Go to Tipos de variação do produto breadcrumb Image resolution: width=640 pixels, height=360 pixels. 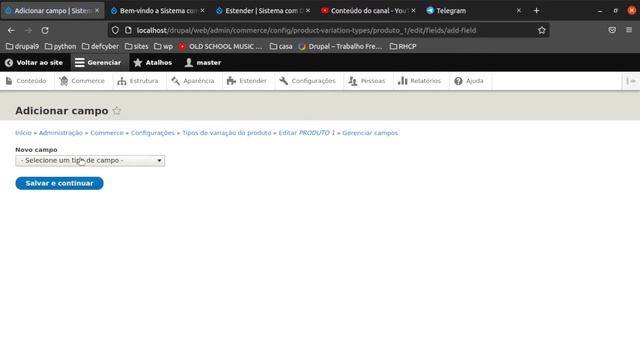point(227,133)
